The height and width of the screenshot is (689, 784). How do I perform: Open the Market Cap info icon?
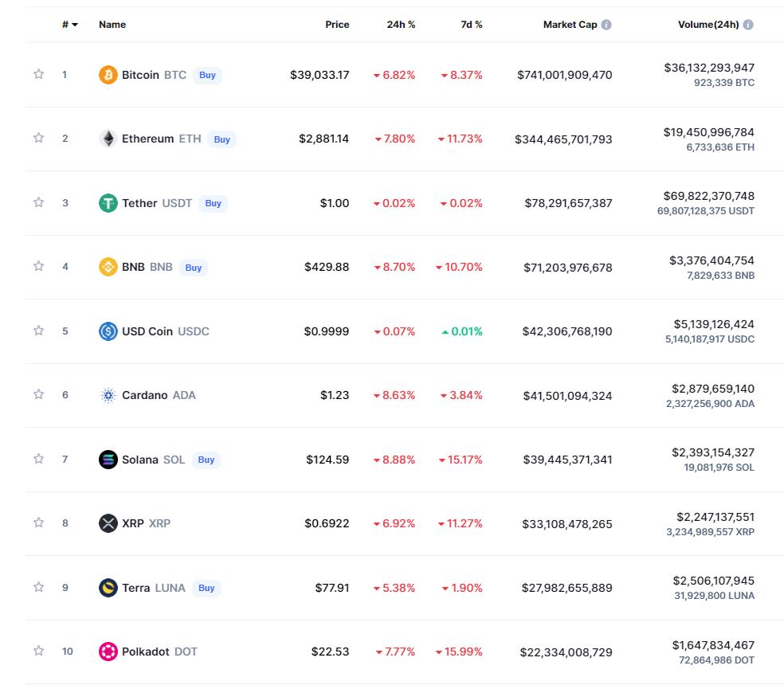pos(606,25)
